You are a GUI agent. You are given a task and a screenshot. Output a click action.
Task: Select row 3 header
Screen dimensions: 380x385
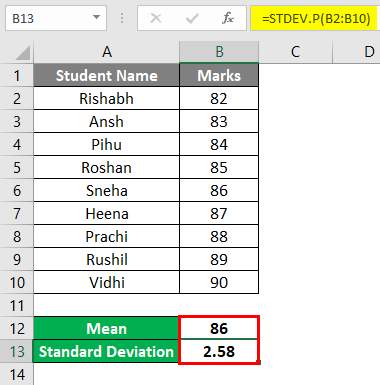17,122
